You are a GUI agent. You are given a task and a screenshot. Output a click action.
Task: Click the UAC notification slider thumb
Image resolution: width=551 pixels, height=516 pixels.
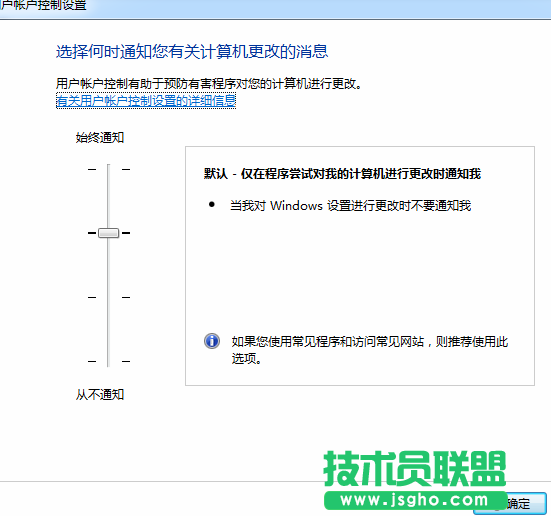click(109, 233)
